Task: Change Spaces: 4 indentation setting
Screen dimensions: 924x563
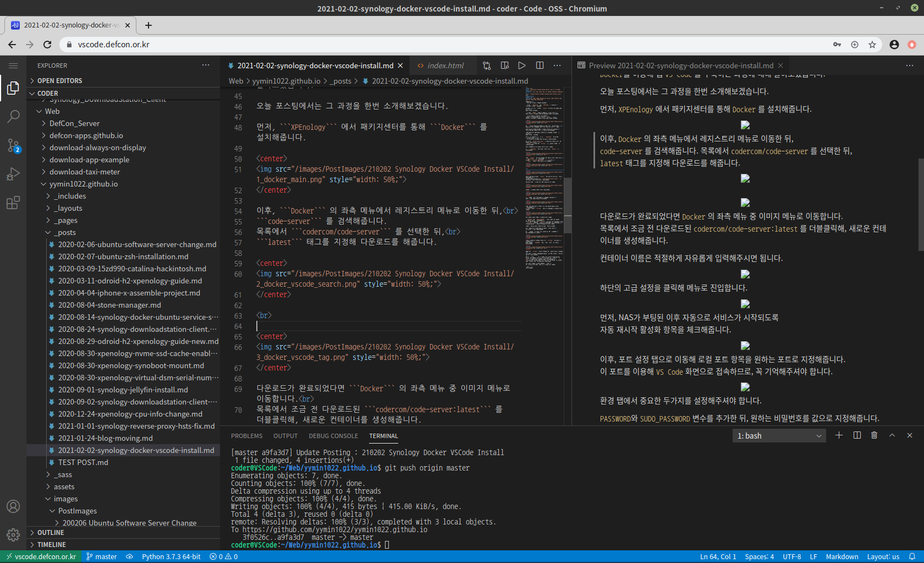Action: (759, 556)
